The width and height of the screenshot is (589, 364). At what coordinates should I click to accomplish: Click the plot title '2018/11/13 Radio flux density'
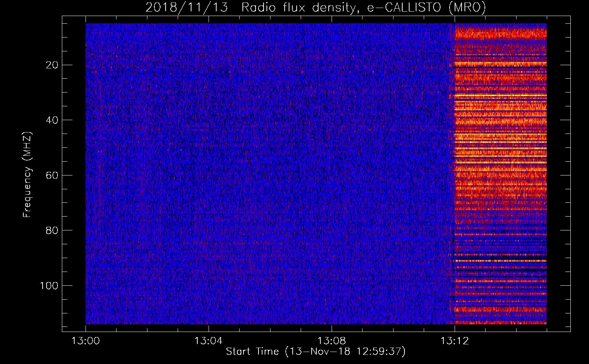click(x=316, y=7)
